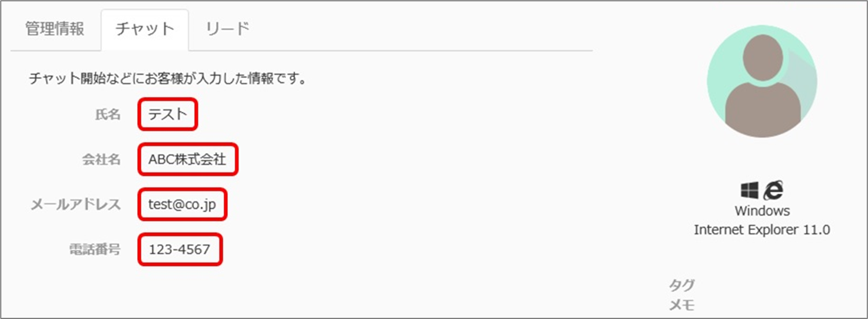This screenshot has width=868, height=319.
Task: Click the user avatar image
Action: coord(761,81)
